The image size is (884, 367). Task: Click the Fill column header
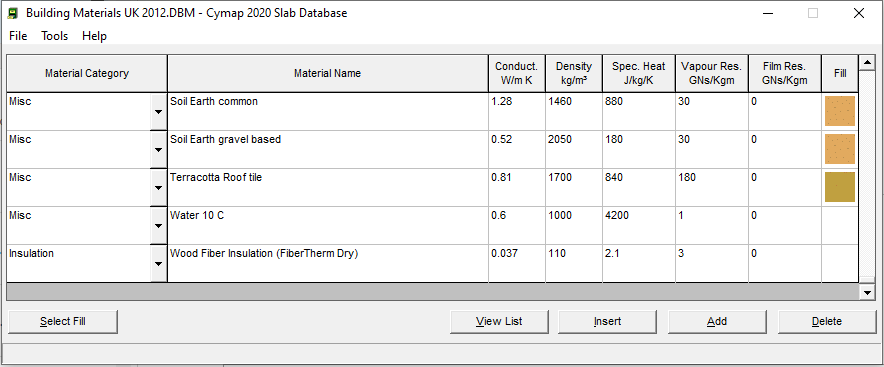click(840, 73)
